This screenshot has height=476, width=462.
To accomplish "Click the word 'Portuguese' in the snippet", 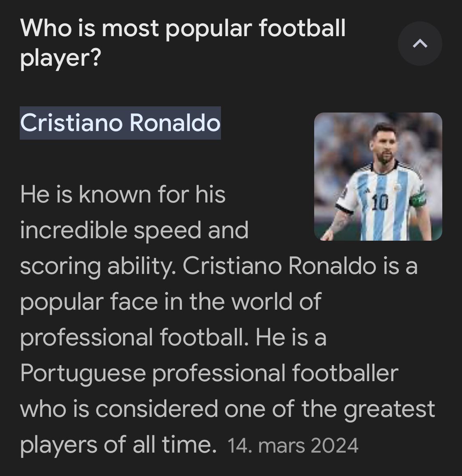I will click(x=83, y=373).
